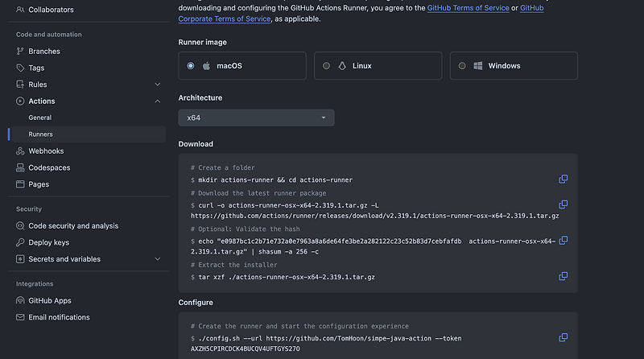Click the Apple logo in macOS option
This screenshot has width=644, height=359.
pos(206,66)
